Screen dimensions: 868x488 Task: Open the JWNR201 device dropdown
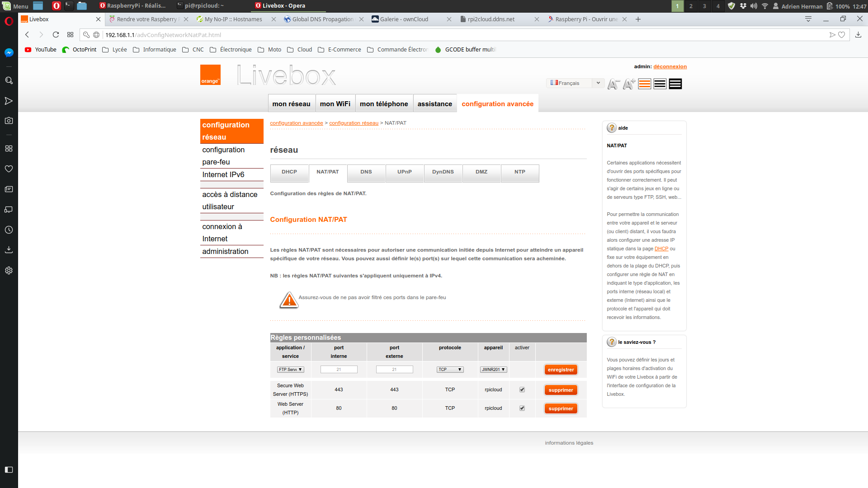493,370
